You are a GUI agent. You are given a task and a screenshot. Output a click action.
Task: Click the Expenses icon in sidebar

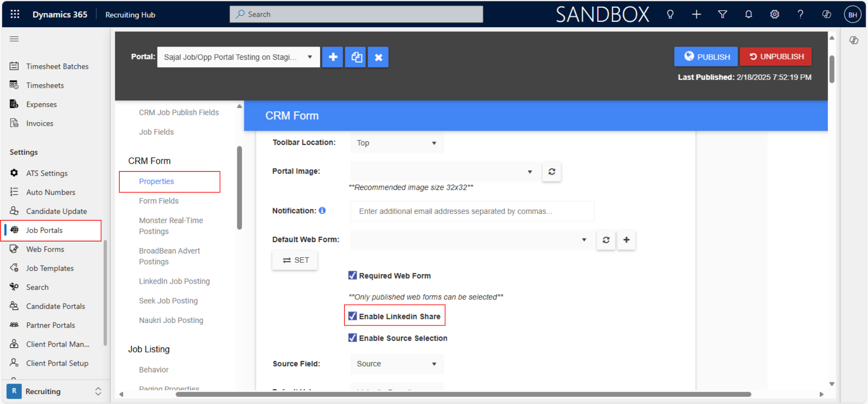14,104
